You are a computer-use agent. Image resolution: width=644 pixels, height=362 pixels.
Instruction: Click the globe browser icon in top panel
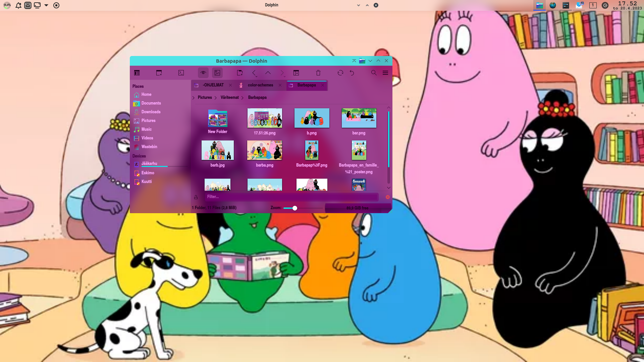(x=553, y=5)
